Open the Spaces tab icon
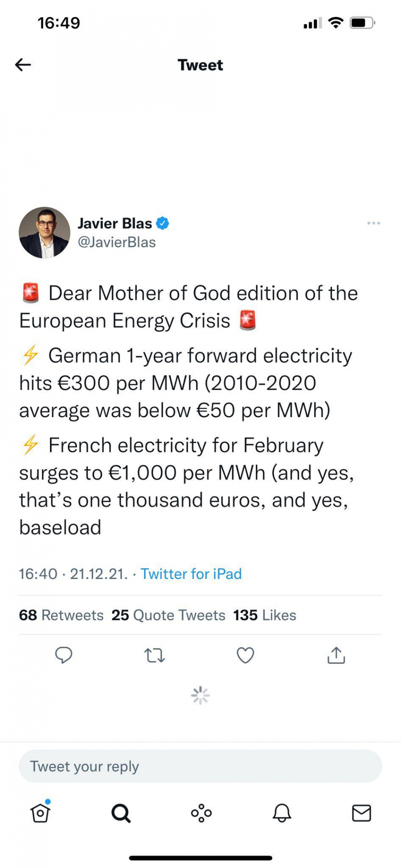401x868 pixels. (201, 813)
